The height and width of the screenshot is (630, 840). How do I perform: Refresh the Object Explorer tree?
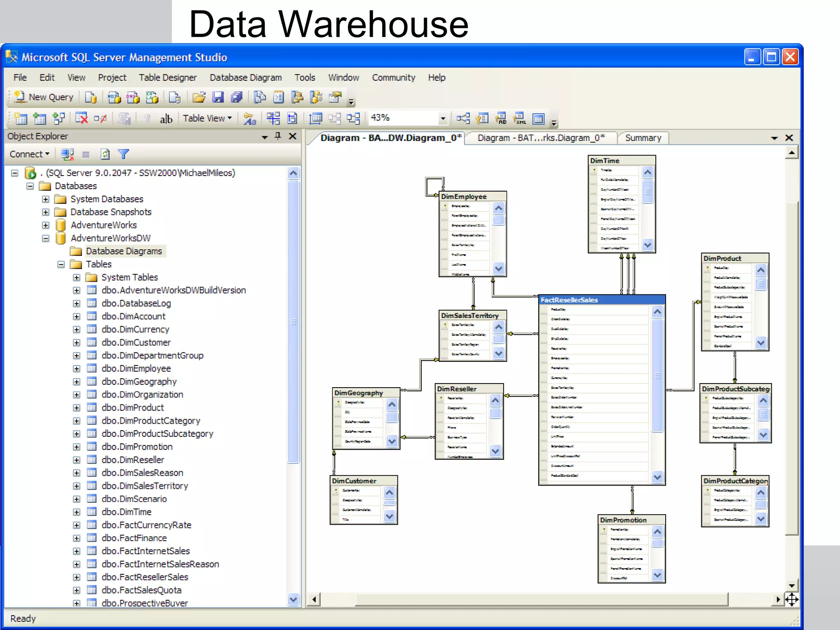105,154
